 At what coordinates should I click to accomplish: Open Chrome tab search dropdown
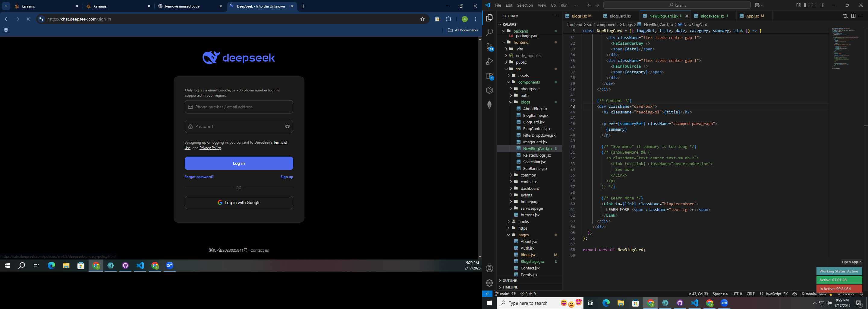point(6,6)
